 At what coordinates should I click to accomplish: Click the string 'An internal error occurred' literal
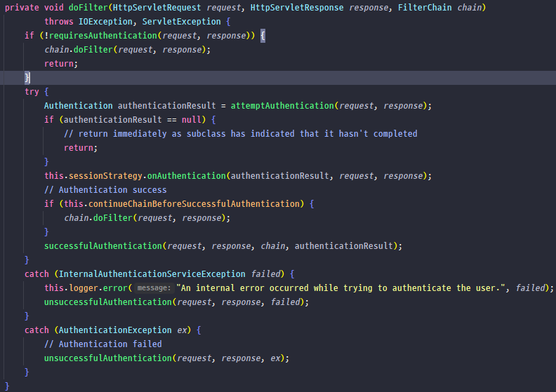[x=340, y=288]
